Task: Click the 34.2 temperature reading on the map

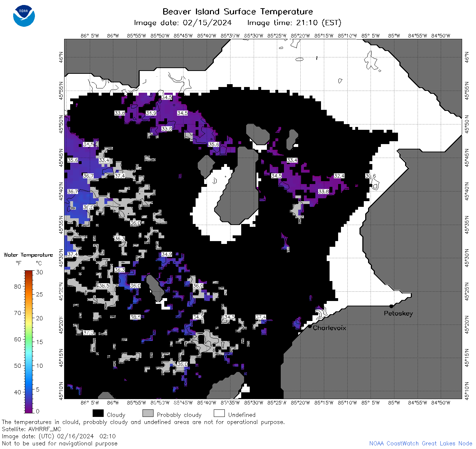Action: pyautogui.click(x=198, y=317)
